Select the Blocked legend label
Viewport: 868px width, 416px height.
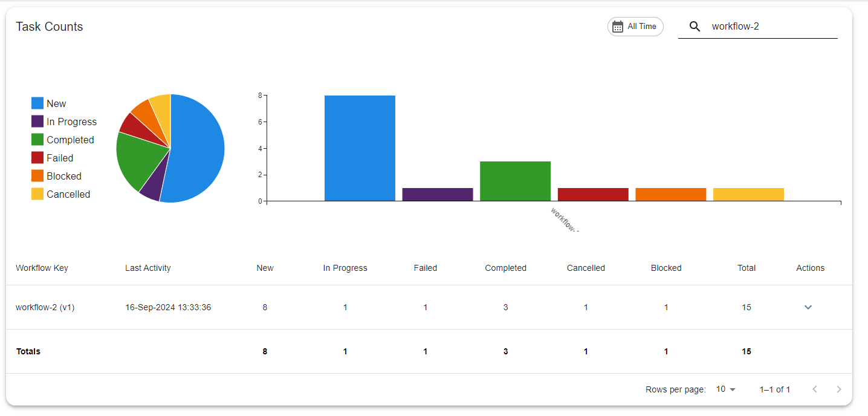[x=63, y=176]
